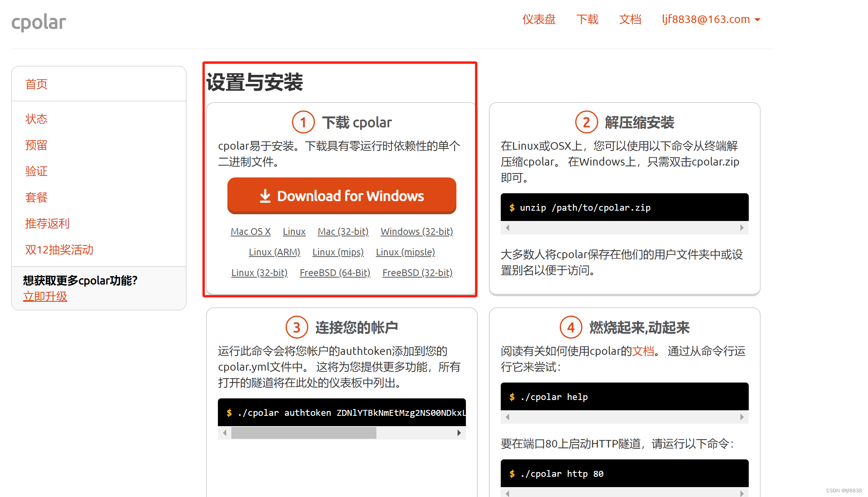This screenshot has height=497, width=868.
Task: Click cpolar help scrollbar left arrow
Action: 507,417
